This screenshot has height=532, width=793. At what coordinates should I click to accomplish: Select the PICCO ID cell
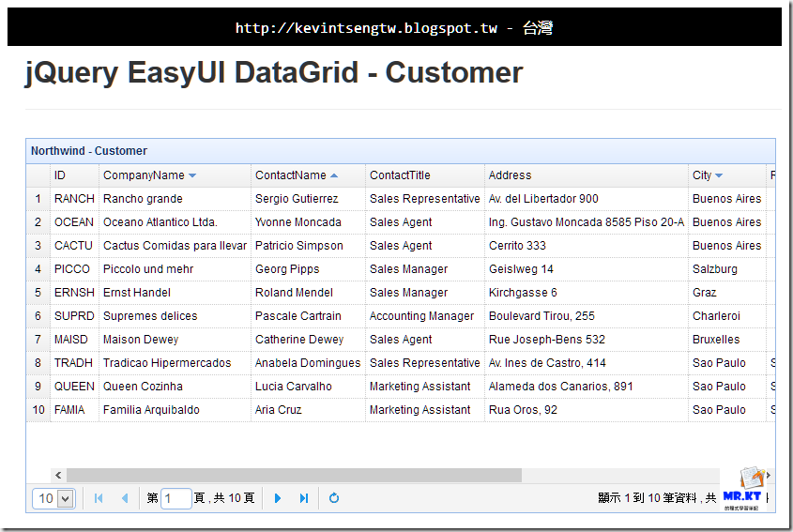(x=74, y=269)
